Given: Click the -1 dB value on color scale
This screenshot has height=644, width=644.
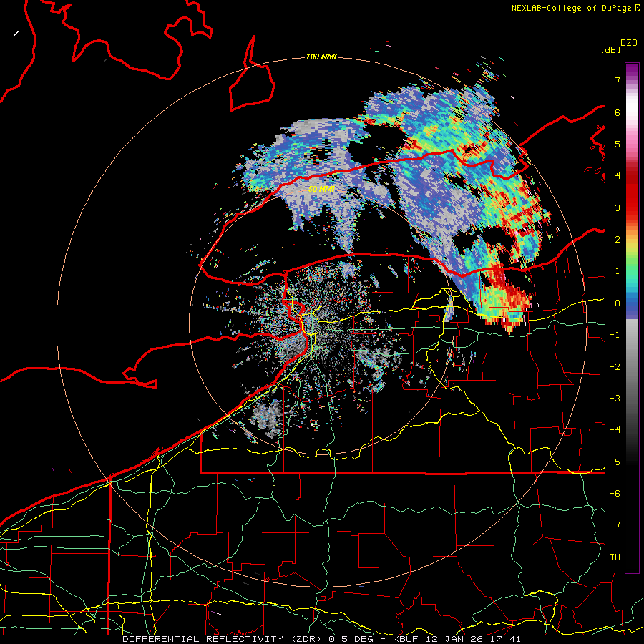Looking at the screenshot, I should 615,335.
